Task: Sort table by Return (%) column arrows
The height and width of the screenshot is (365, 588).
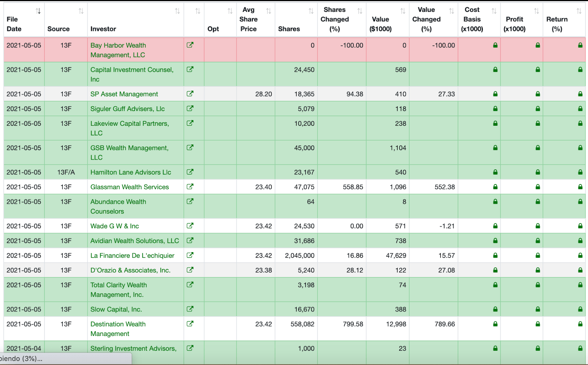Action: click(579, 11)
